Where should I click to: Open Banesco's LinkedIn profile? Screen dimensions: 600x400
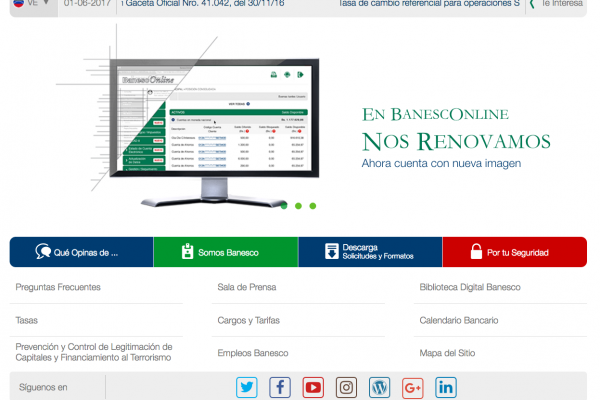pos(446,387)
